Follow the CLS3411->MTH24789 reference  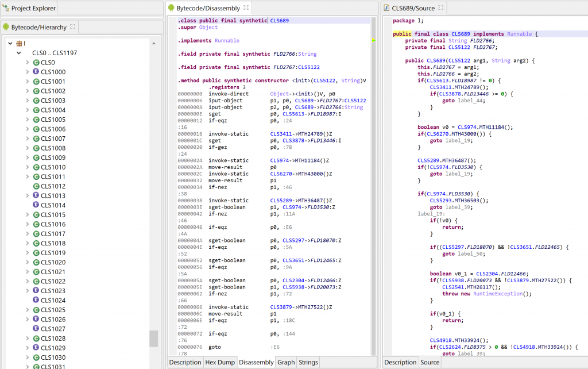pyautogui.click(x=301, y=134)
